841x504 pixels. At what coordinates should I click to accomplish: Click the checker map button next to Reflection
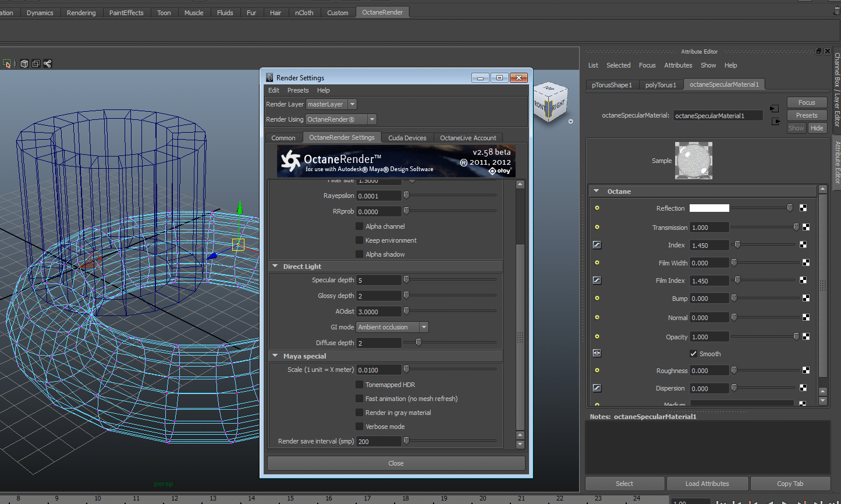(803, 208)
